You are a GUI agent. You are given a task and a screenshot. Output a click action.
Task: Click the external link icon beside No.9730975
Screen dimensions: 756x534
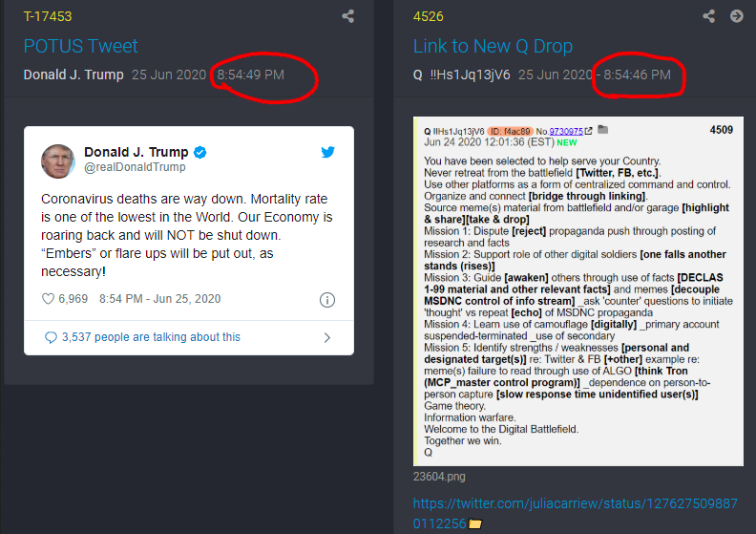(589, 131)
